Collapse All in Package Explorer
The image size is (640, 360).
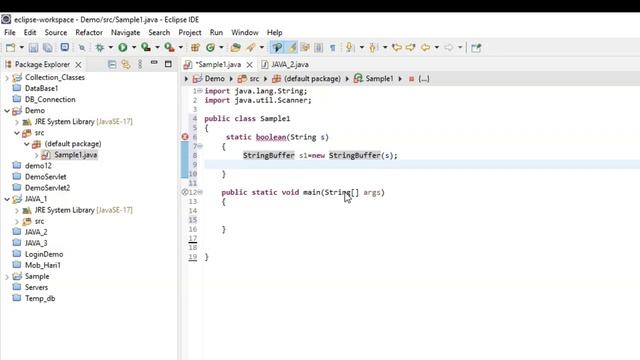[x=112, y=64]
